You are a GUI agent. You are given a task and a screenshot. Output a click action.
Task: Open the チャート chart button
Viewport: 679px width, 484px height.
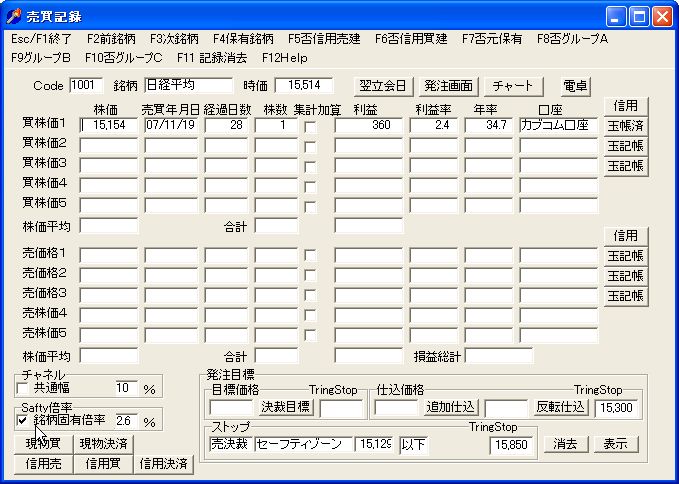click(x=514, y=86)
